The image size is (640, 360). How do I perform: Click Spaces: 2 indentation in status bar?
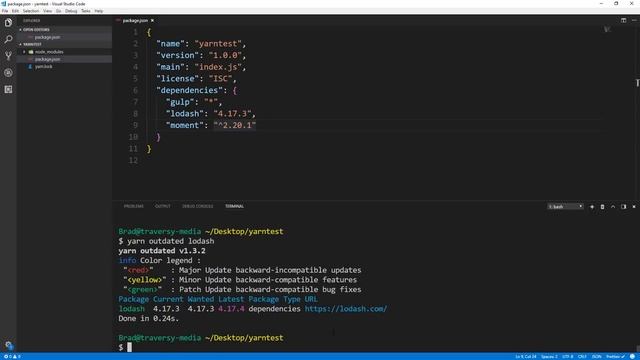[x=549, y=357]
